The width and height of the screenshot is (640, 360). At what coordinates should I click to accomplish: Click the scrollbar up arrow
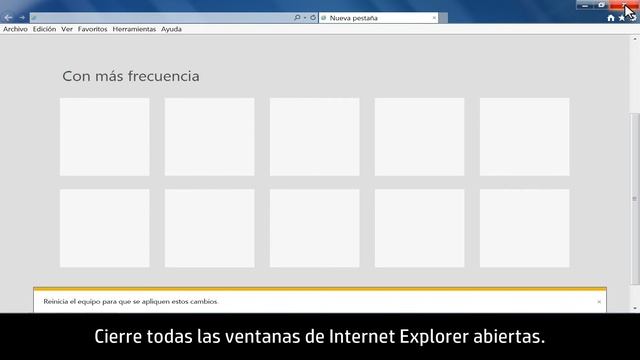point(635,39)
